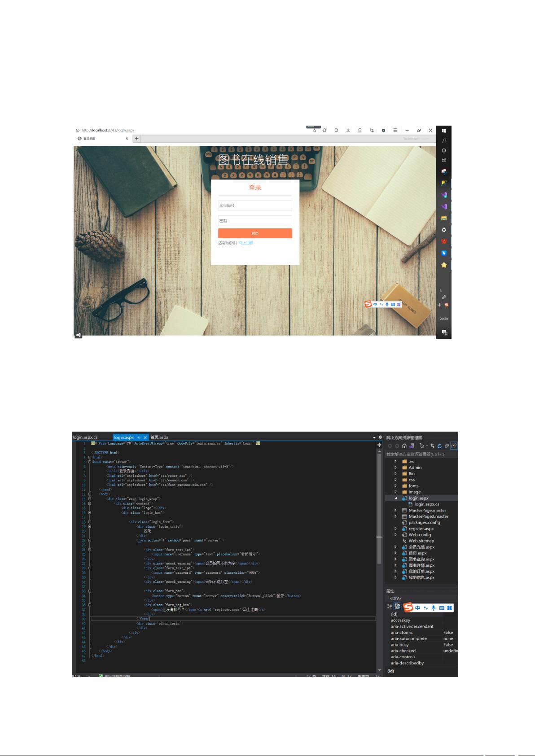Collapse the login.aspx tree node
Screen dimensions: 535x756
(x=395, y=498)
